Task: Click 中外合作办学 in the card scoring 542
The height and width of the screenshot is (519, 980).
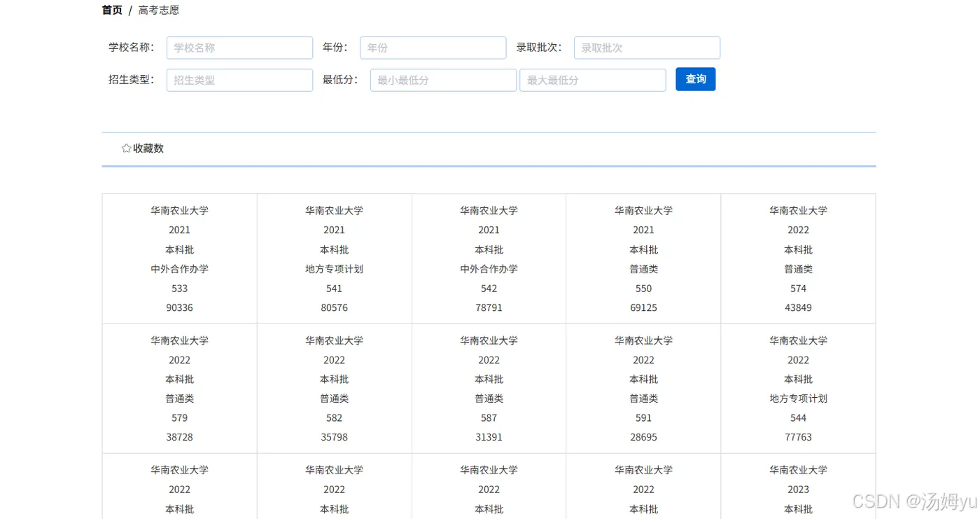Action: click(489, 269)
